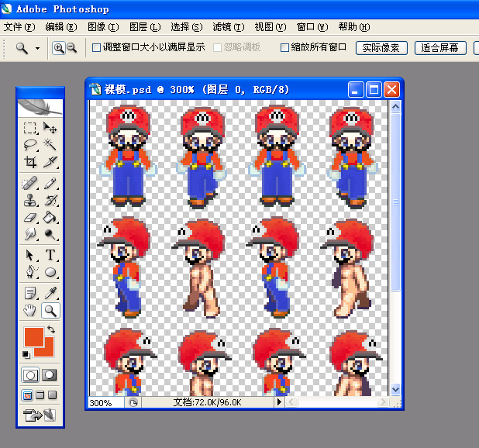Click the vertical scrollbar thumb

click(x=395, y=202)
